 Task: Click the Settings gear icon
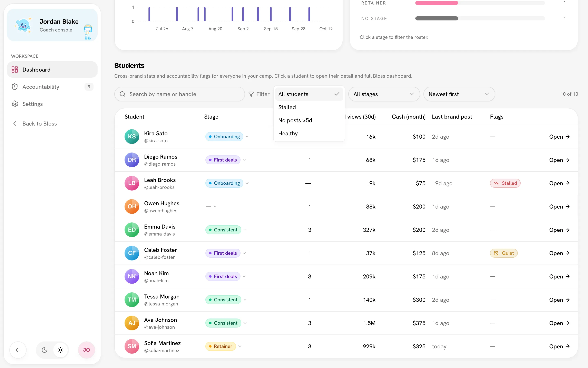(x=14, y=104)
